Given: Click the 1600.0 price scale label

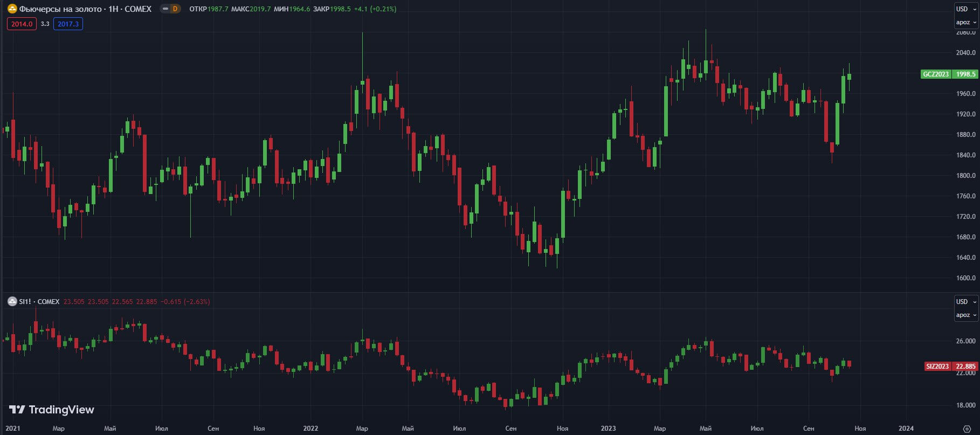Looking at the screenshot, I should tap(965, 278).
